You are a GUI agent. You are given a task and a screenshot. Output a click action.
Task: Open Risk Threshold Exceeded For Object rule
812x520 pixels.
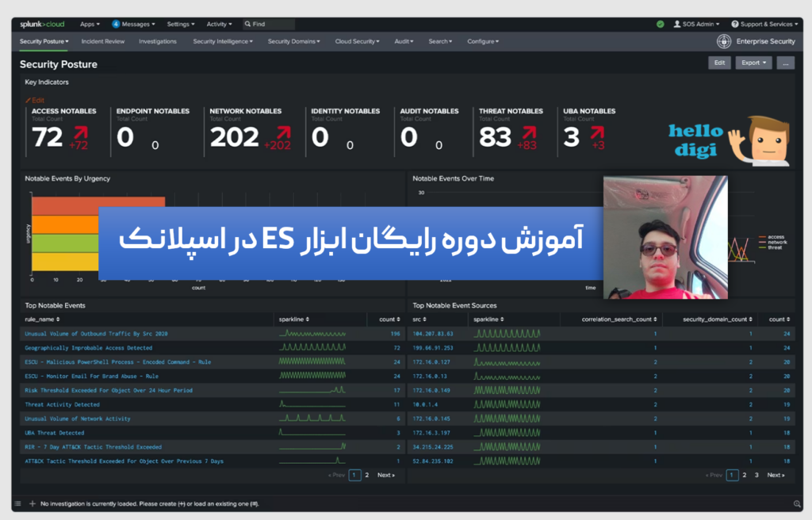click(109, 391)
